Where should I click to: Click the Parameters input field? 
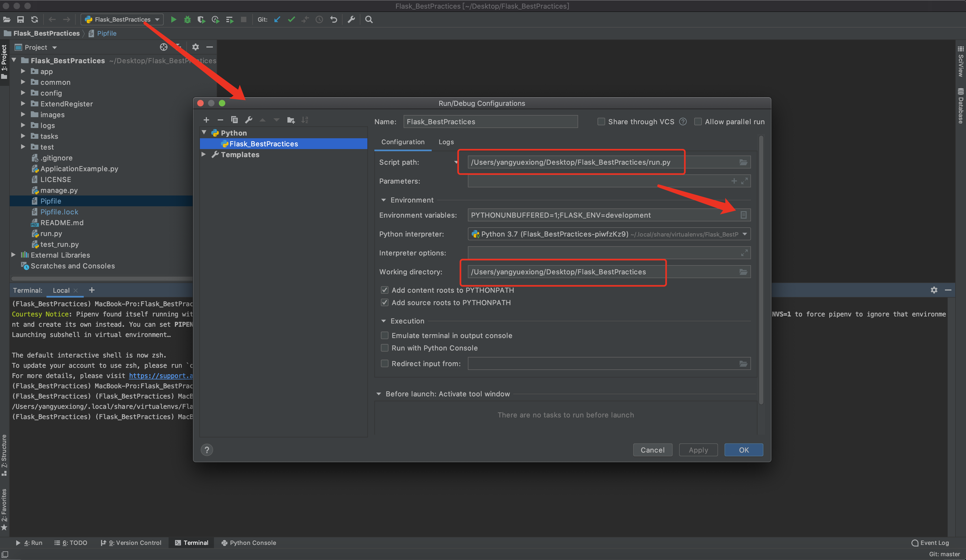(x=598, y=181)
